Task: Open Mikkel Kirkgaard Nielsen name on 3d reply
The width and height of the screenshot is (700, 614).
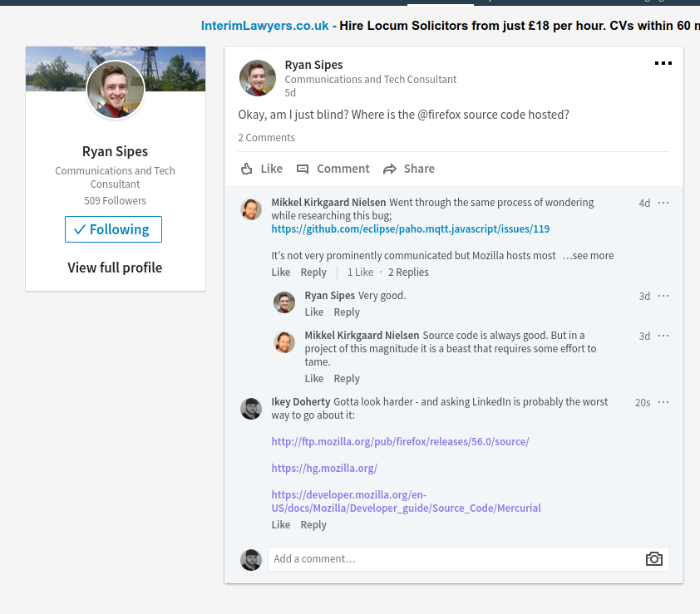Action: (362, 336)
